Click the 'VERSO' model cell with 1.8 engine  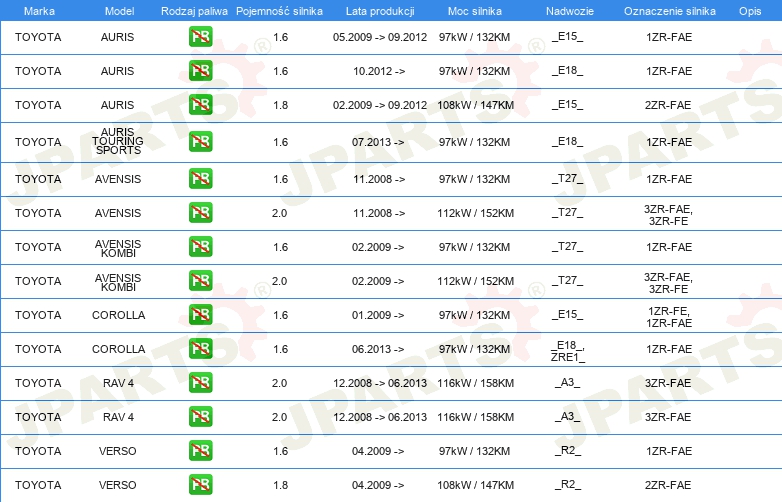click(x=118, y=485)
